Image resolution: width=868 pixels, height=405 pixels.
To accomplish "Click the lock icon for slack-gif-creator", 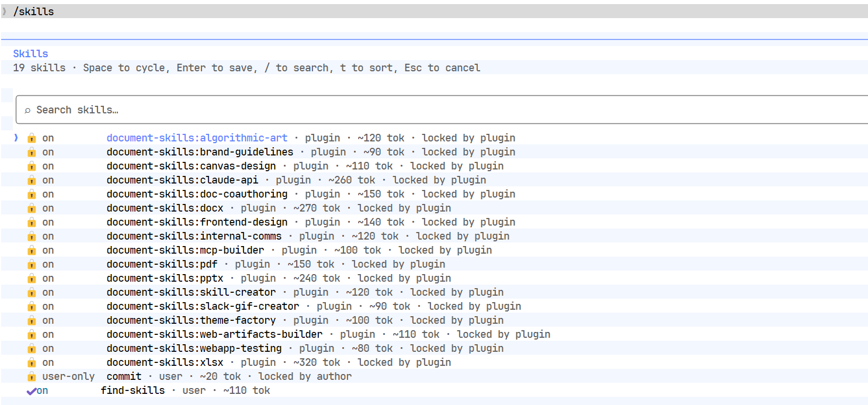I will [32, 306].
